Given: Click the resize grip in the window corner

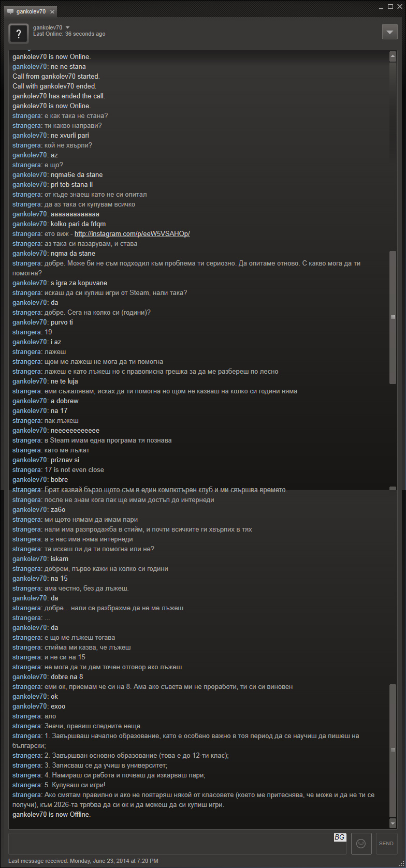Looking at the screenshot, I should tap(401, 863).
